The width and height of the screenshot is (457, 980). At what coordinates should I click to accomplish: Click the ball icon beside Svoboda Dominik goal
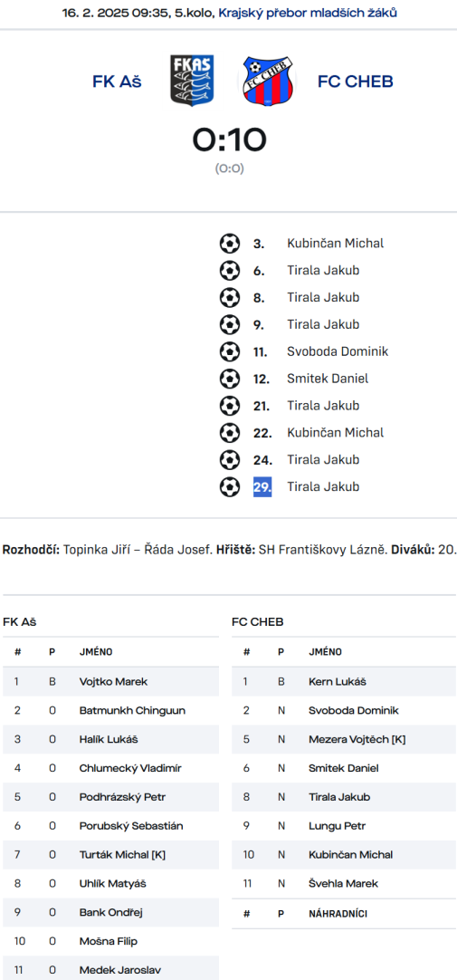230,351
